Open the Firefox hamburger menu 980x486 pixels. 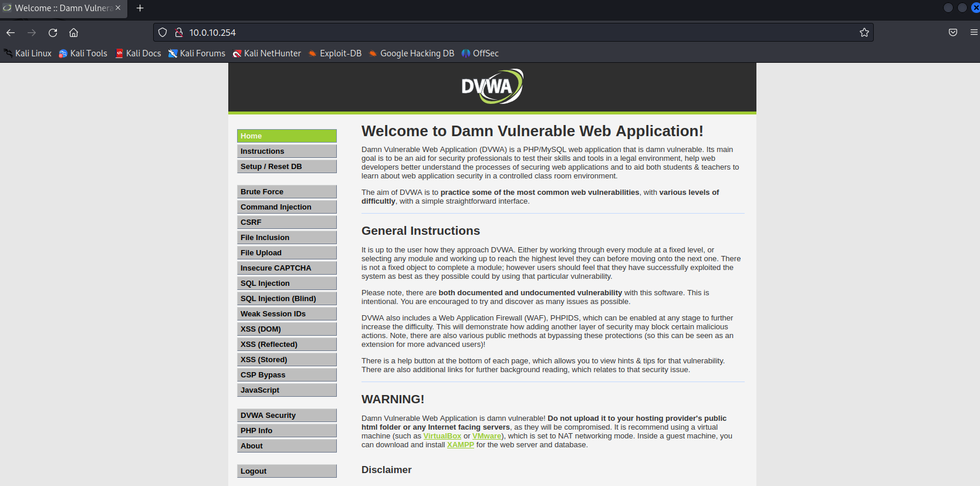click(974, 33)
